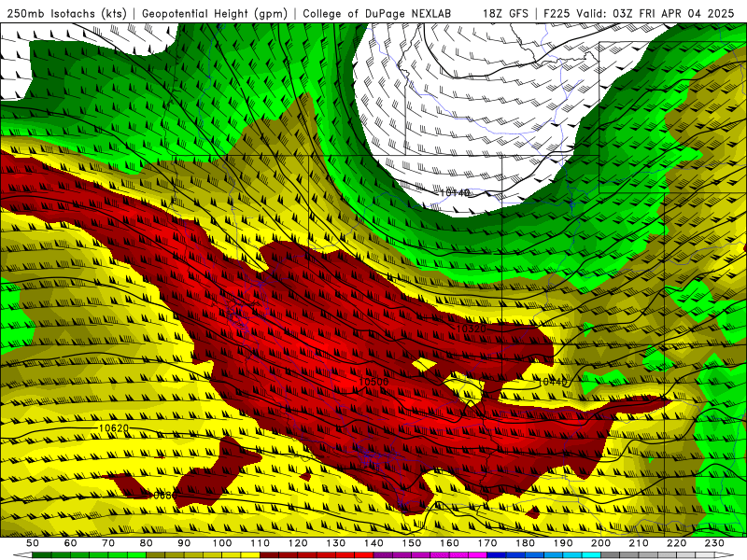
Task: Click the "F225" forecast hour label
Action: pos(557,13)
